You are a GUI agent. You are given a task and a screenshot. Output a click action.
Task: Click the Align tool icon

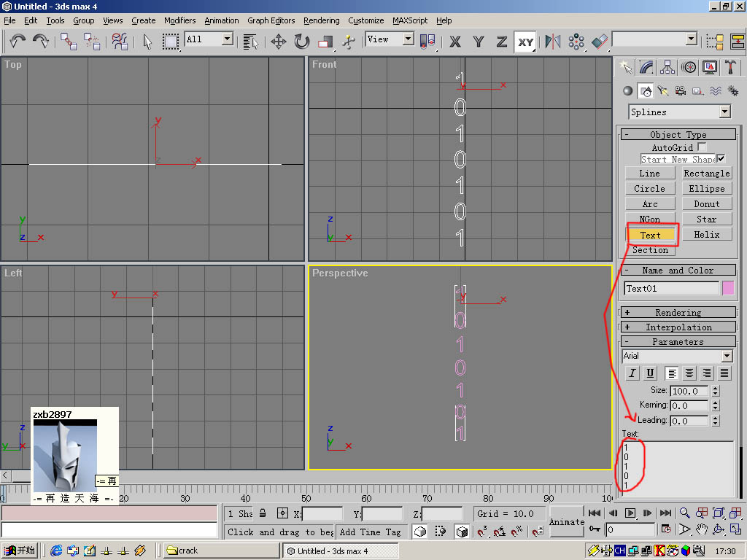click(x=600, y=42)
